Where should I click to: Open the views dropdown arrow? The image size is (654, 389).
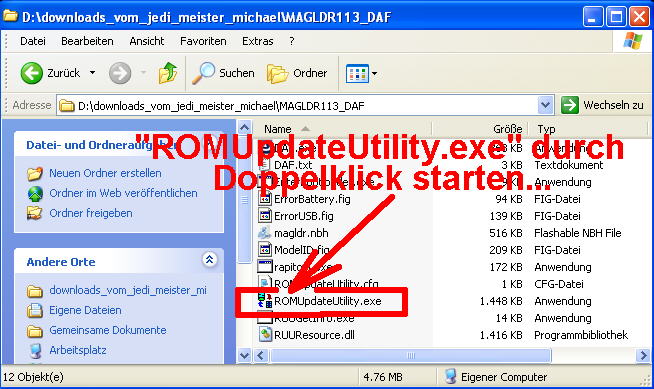click(374, 73)
